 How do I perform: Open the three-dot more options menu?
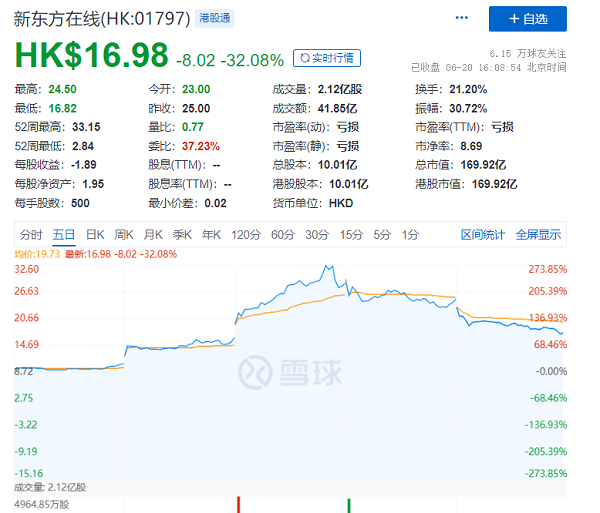pyautogui.click(x=461, y=18)
